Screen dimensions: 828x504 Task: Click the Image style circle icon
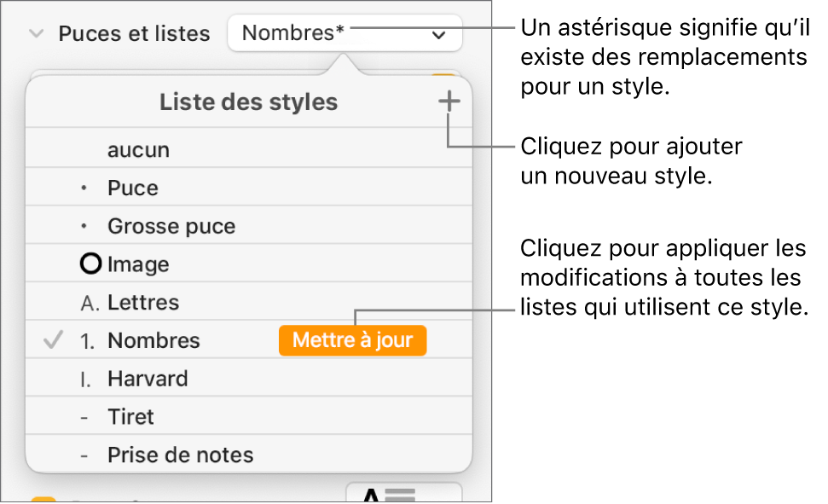[x=90, y=264]
